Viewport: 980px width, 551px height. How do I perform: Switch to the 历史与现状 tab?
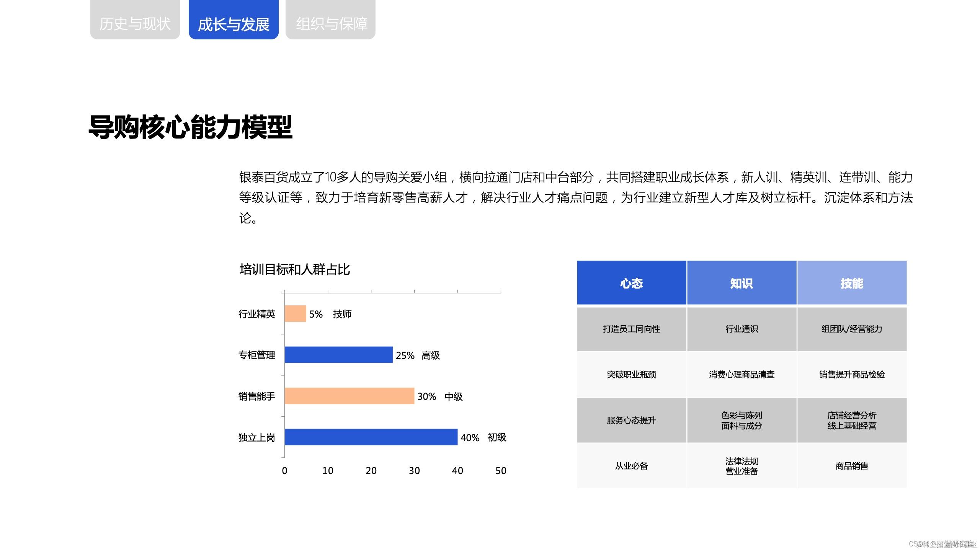[135, 23]
